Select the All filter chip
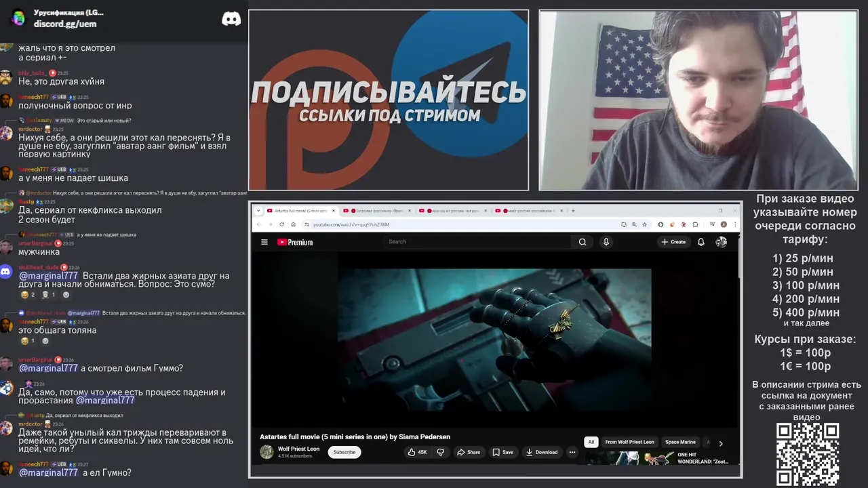Screen dimensions: 868x488 591,442
